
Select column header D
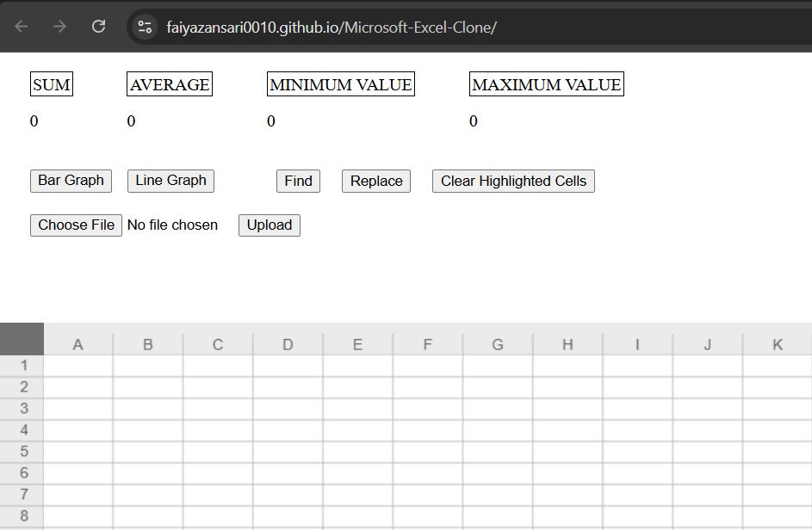[288, 344]
